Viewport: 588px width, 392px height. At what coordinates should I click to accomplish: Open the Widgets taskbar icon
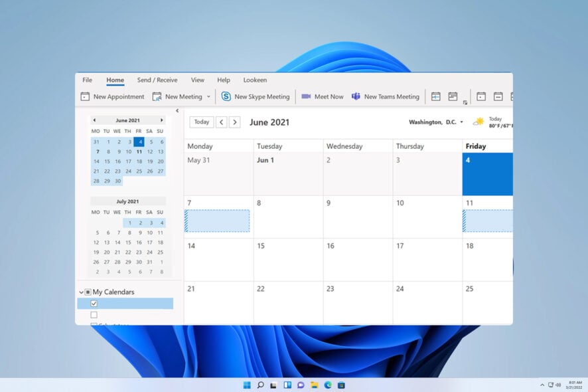(287, 385)
